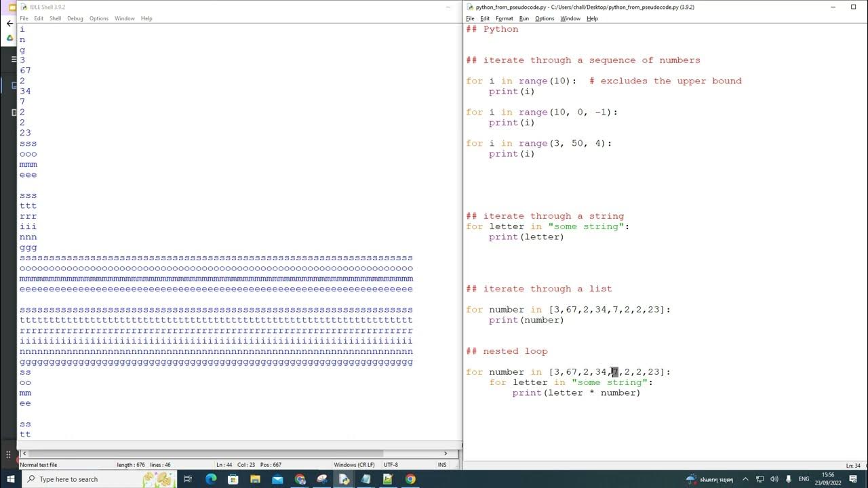Click the IDLE Shell 3.9.2 title icon
868x488 pixels.
[x=24, y=7]
